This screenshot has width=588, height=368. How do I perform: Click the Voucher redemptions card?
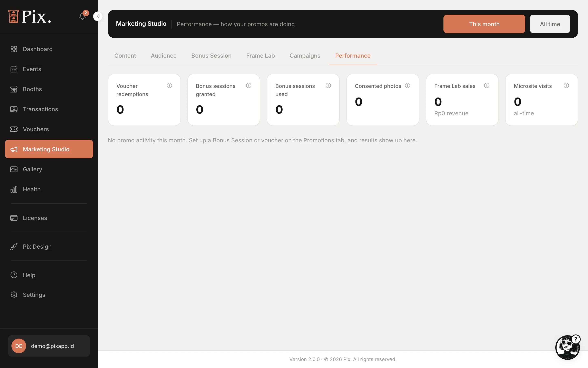(144, 100)
